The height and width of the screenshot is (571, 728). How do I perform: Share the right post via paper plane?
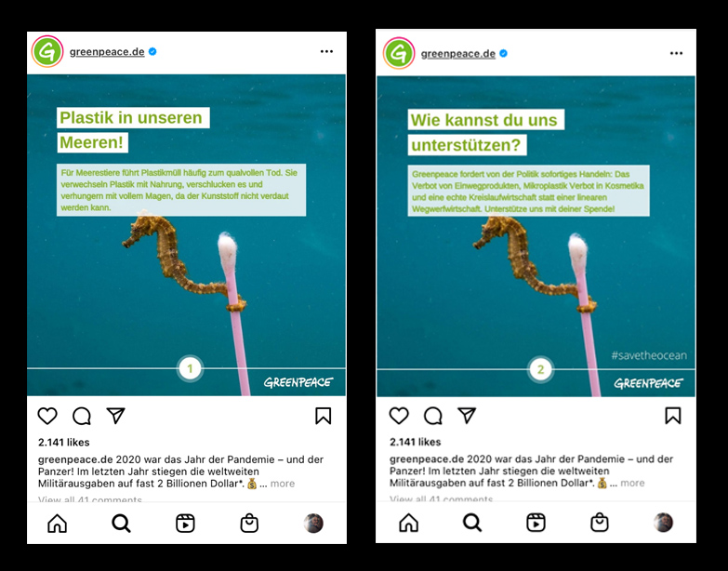click(x=467, y=416)
